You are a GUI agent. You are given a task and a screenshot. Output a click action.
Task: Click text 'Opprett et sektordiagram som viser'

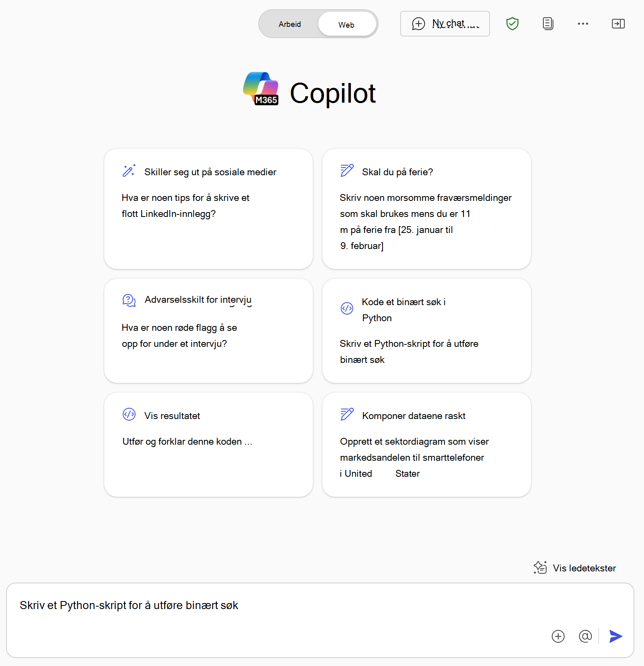click(414, 441)
